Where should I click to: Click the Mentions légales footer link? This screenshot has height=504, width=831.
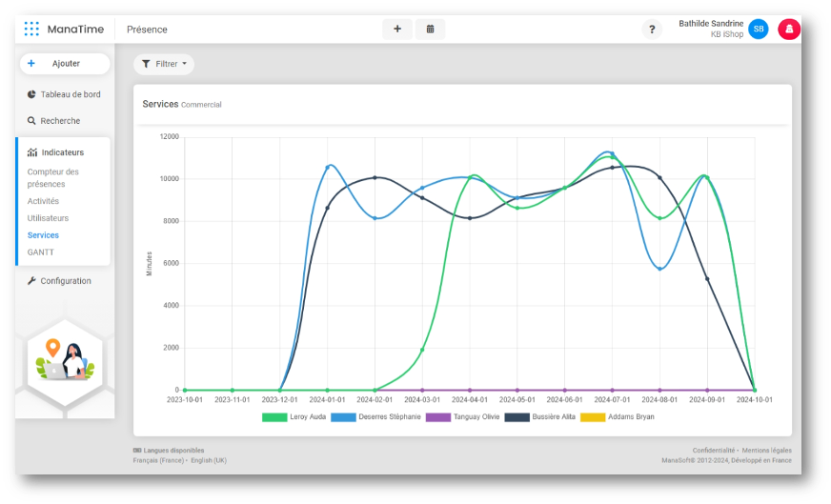tap(766, 450)
